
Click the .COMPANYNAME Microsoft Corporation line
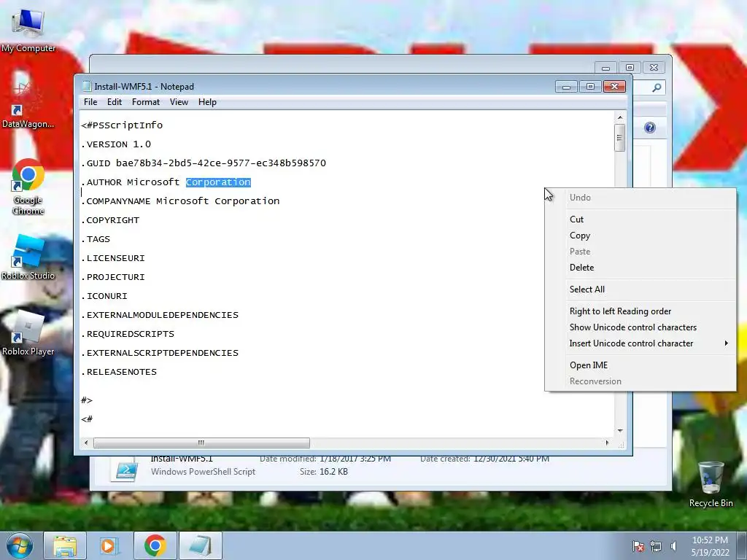coord(181,201)
